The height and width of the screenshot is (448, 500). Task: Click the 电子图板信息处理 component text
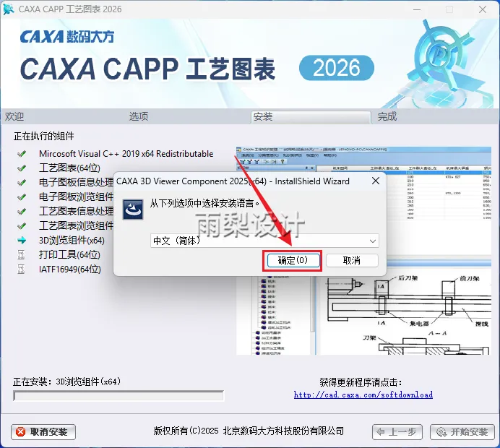pyautogui.click(x=76, y=182)
